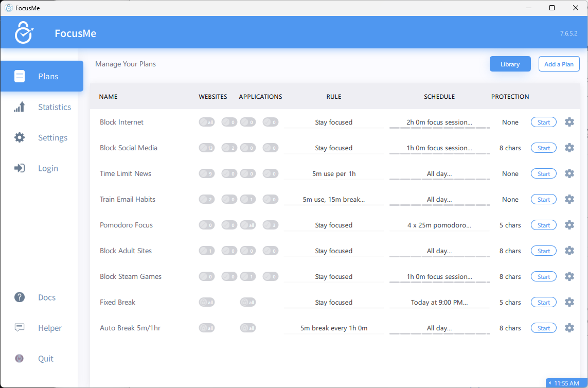
Task: Click the RULE column header
Action: click(334, 96)
